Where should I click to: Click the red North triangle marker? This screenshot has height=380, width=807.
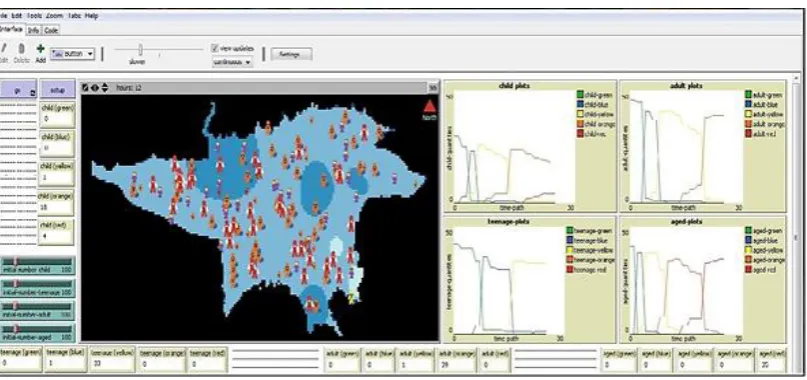[x=430, y=106]
